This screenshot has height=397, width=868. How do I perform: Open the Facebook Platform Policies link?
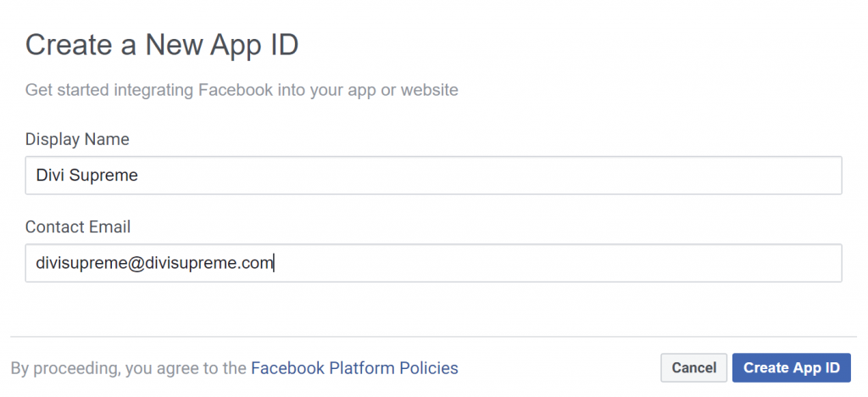coord(354,368)
